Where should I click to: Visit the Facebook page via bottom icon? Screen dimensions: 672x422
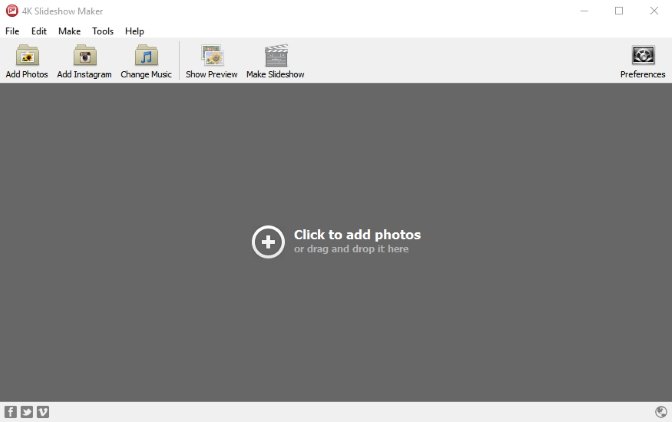tap(11, 412)
